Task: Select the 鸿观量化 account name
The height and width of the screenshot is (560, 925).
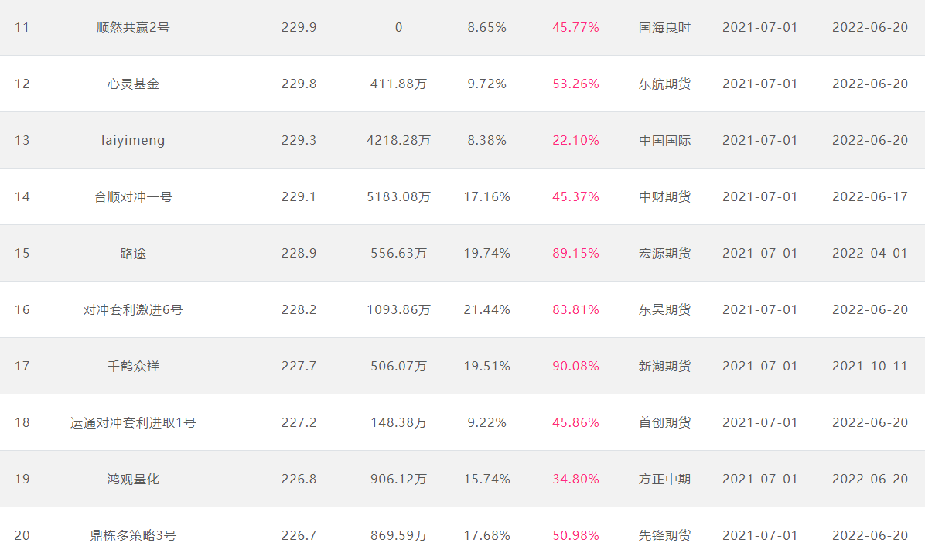Action: click(133, 479)
